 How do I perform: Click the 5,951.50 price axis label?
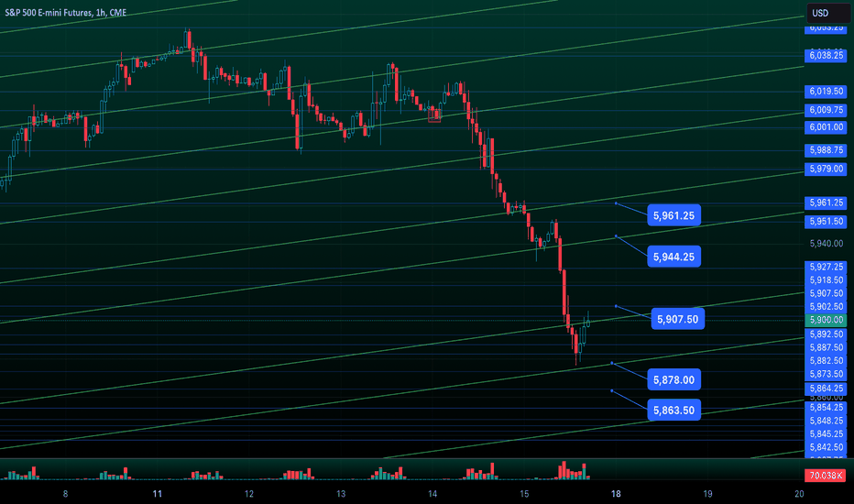coord(826,222)
